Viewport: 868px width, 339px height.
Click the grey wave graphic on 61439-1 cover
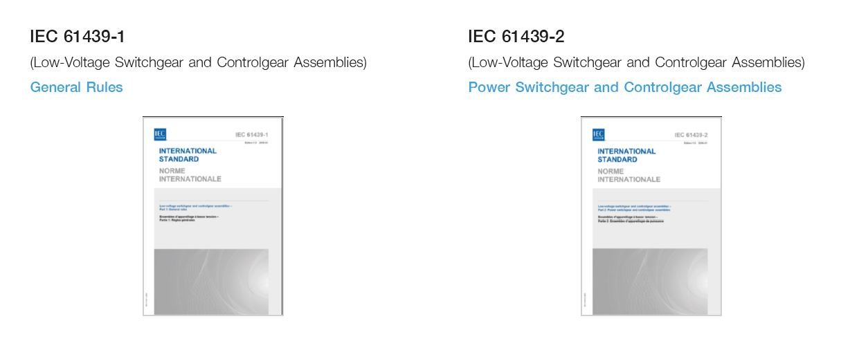(x=211, y=280)
